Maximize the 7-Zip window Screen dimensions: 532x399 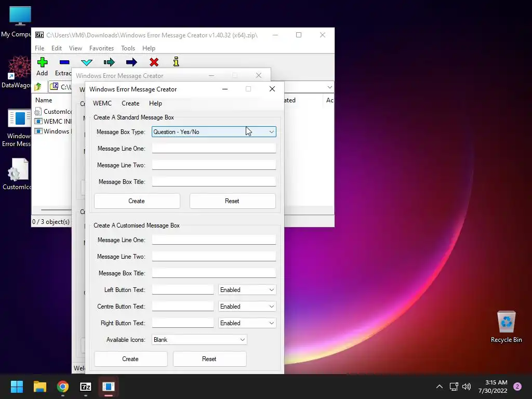[x=299, y=35]
